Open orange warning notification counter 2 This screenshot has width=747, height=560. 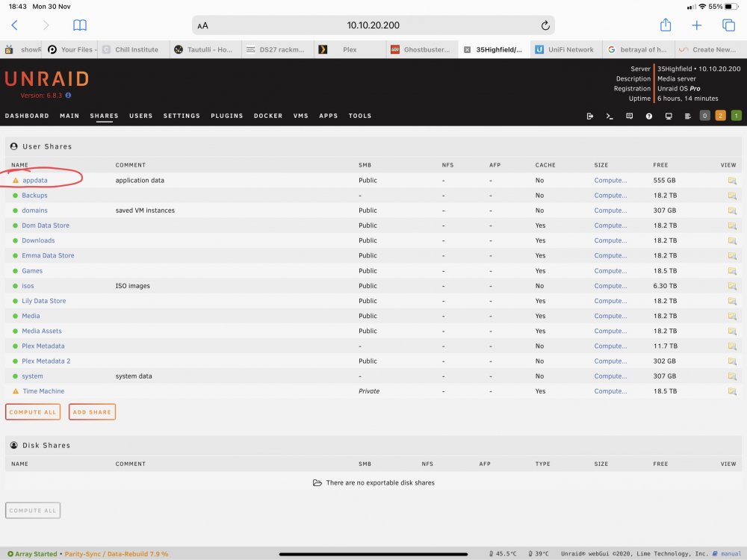click(720, 116)
